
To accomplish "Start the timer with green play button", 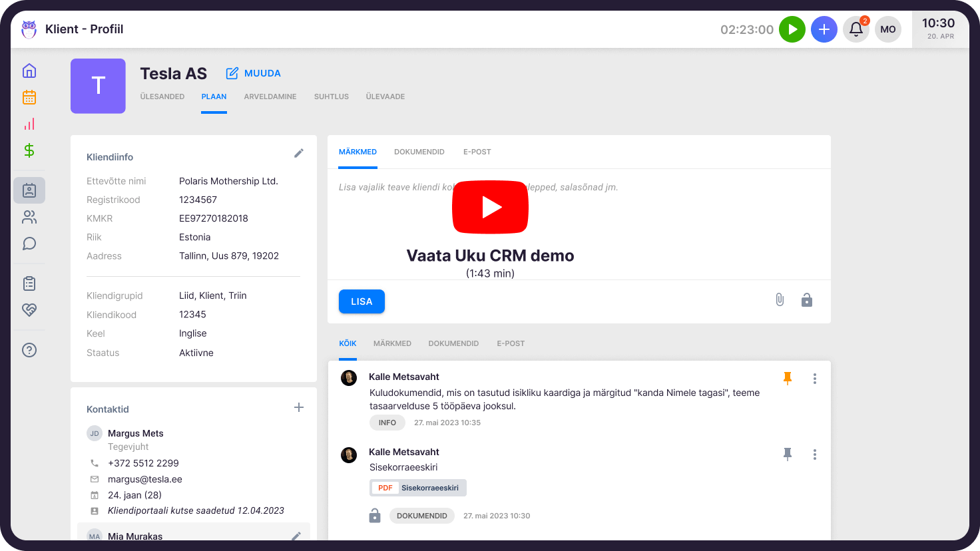I will 792,29.
